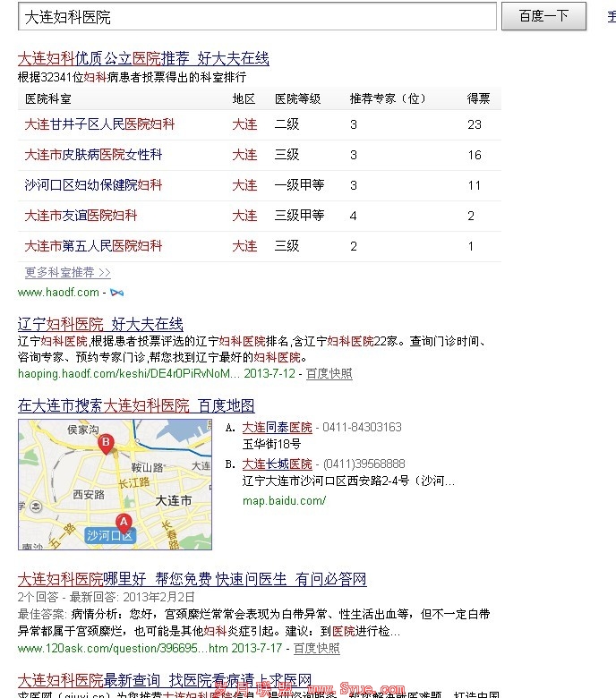Open the 大连市第五人民医院妇科 link
616x698 pixels.
93,246
